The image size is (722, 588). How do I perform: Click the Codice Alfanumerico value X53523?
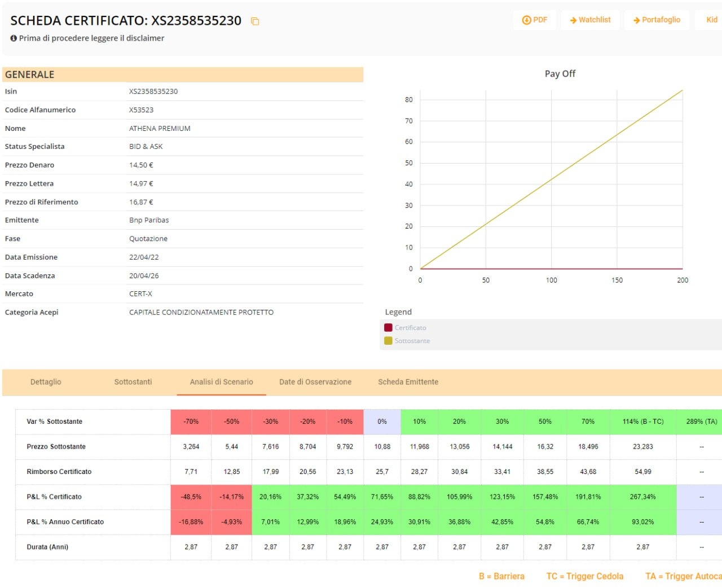[x=141, y=110]
